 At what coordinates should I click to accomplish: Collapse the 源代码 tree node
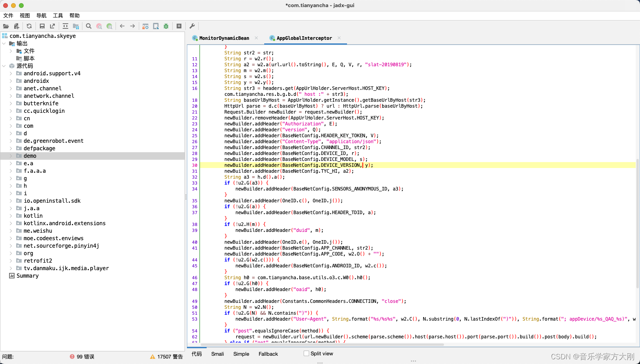[4, 66]
